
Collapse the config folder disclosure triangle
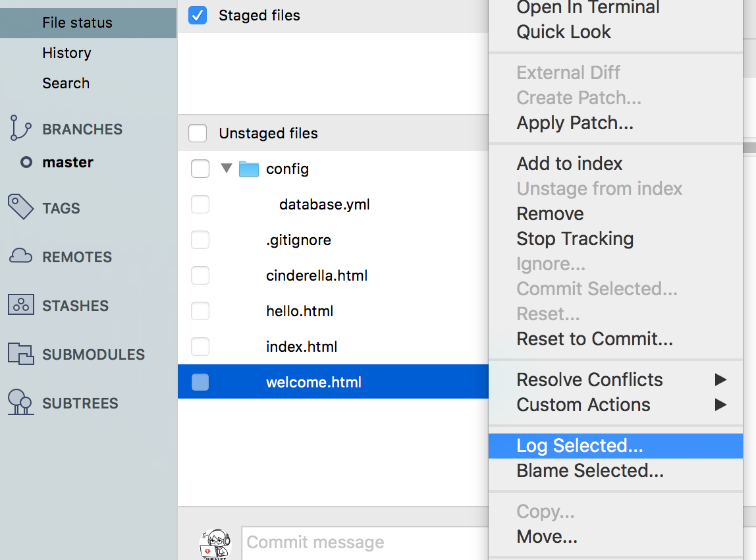click(x=227, y=169)
